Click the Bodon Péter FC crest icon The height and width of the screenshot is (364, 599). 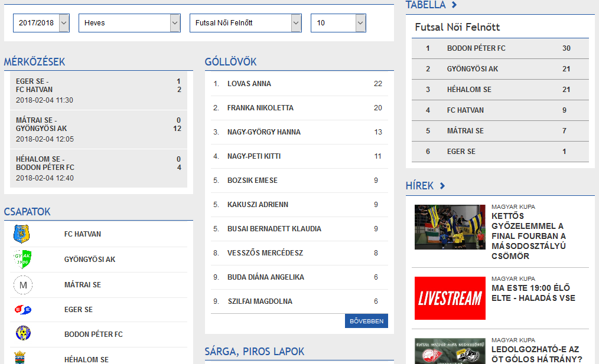pyautogui.click(x=23, y=333)
